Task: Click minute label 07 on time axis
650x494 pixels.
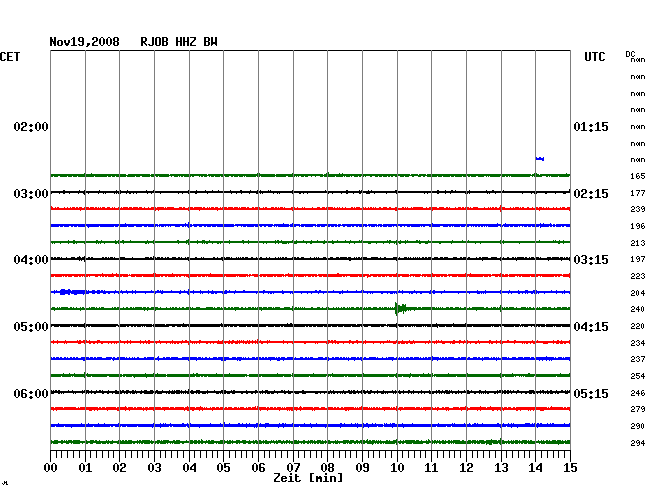Action: [293, 468]
